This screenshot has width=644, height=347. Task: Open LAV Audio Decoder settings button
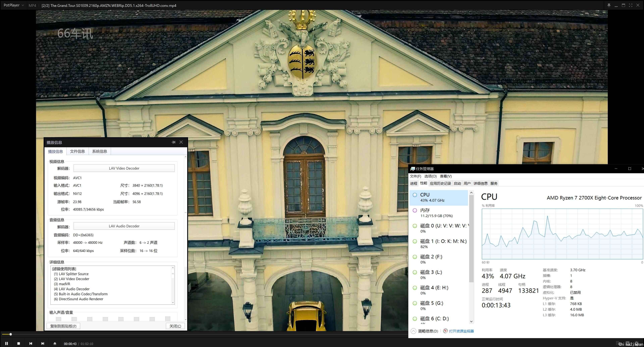pyautogui.click(x=124, y=226)
